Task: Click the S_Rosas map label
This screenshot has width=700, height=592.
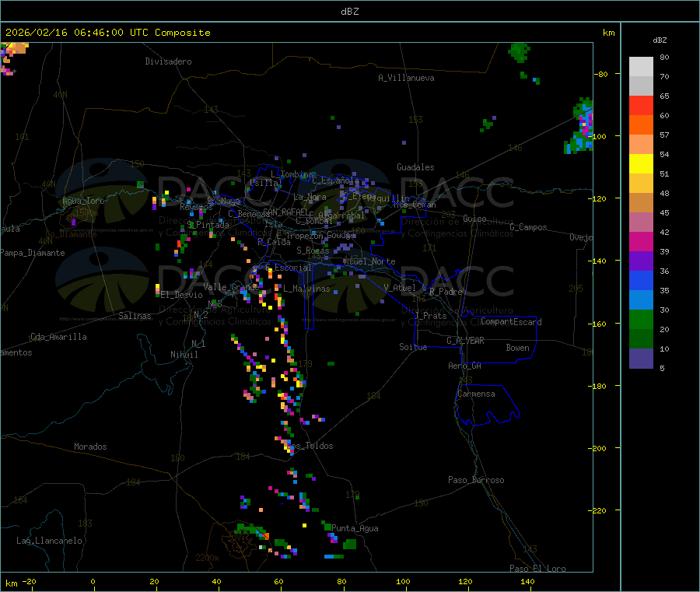Action: 313,250
